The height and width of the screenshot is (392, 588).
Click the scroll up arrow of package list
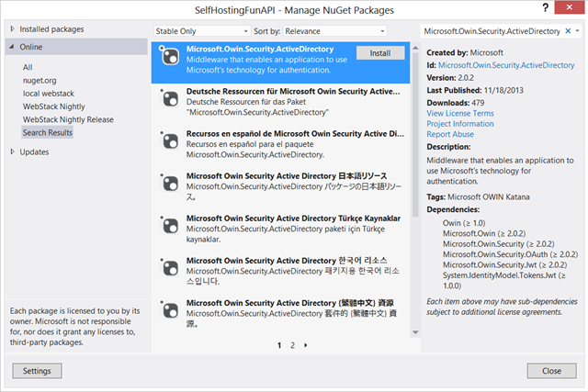(x=415, y=48)
